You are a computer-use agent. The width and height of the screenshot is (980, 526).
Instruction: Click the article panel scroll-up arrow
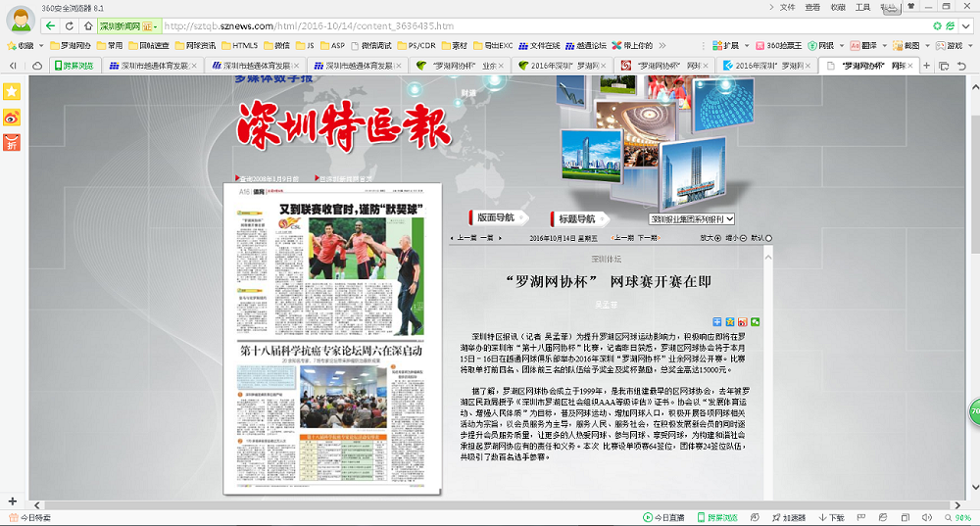(x=768, y=258)
